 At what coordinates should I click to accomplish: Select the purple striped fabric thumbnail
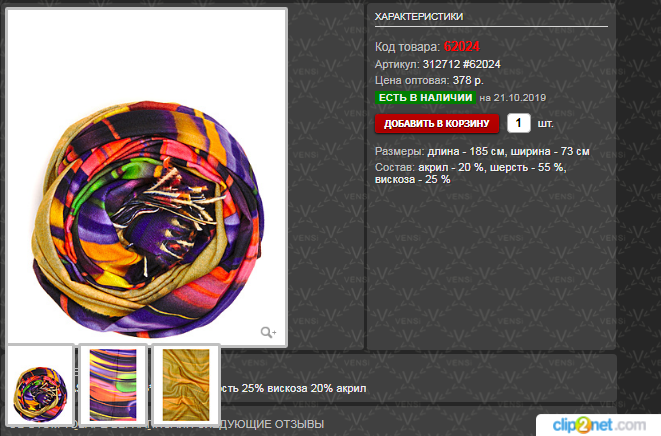click(x=113, y=385)
